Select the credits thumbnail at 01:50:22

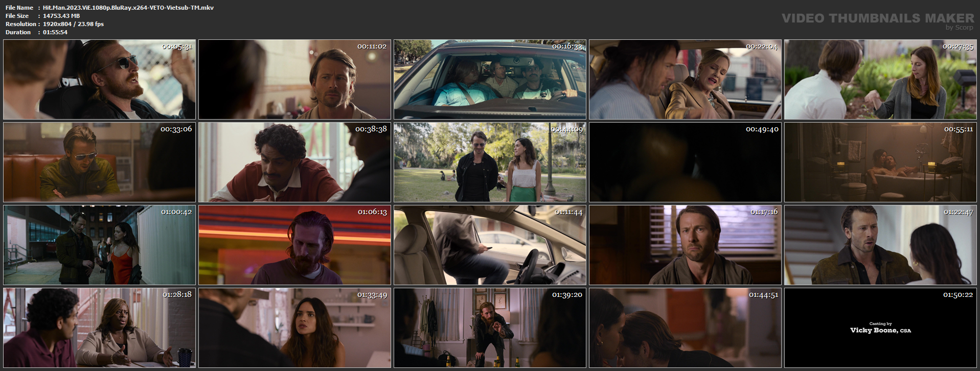880,328
